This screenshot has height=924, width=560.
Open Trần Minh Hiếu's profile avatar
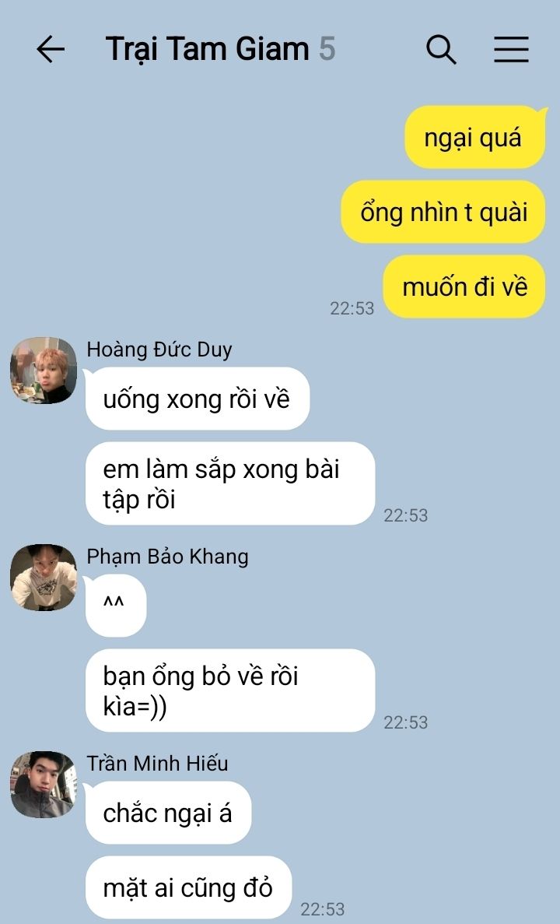(44, 785)
